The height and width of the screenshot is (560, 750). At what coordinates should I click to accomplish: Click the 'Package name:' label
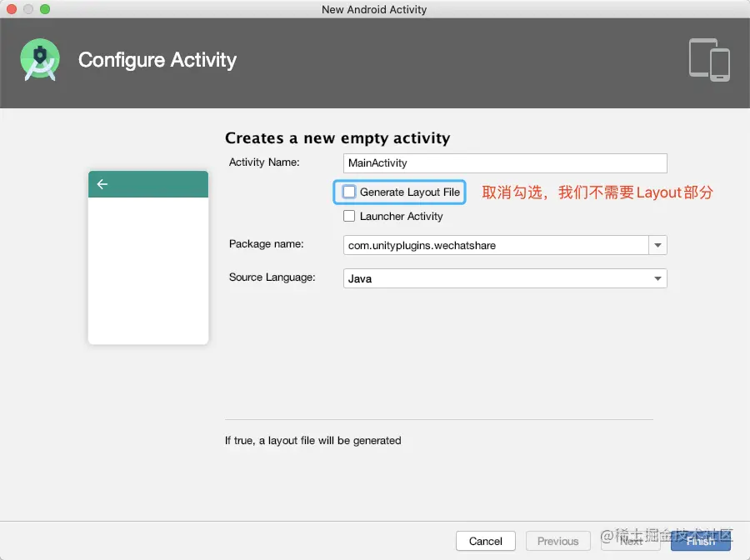(x=266, y=244)
